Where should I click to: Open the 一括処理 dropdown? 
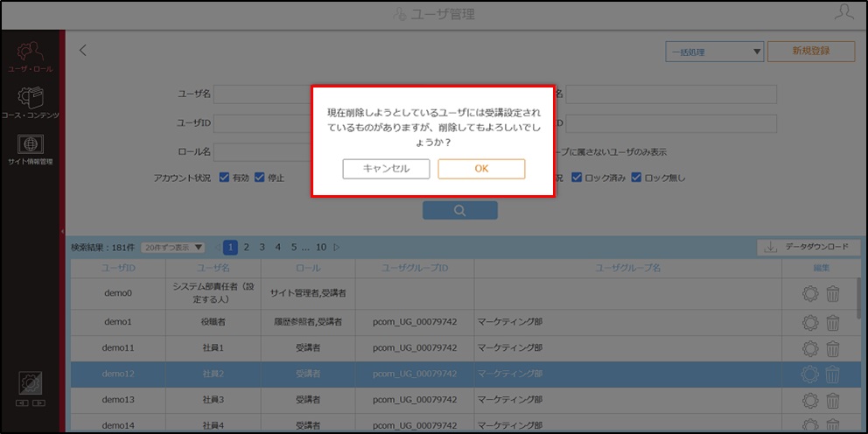point(715,52)
